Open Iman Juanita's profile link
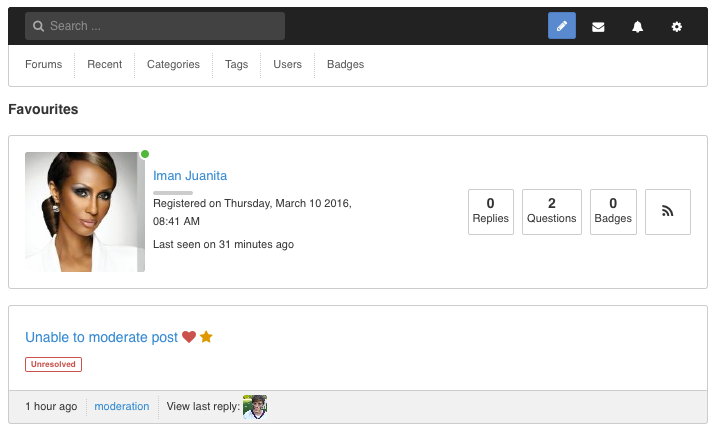 point(190,176)
